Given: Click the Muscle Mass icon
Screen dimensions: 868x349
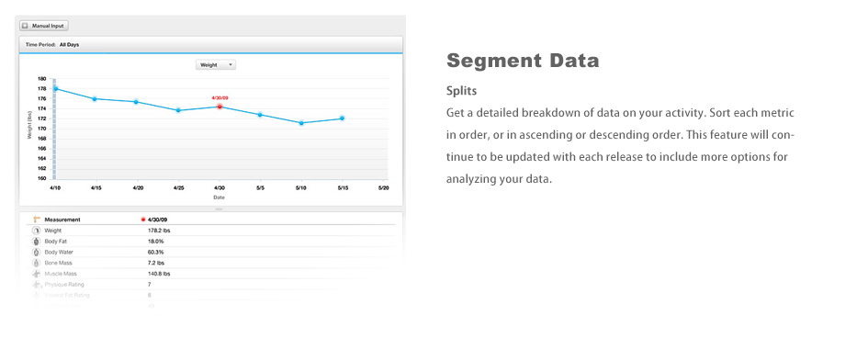Looking at the screenshot, I should coord(36,274).
